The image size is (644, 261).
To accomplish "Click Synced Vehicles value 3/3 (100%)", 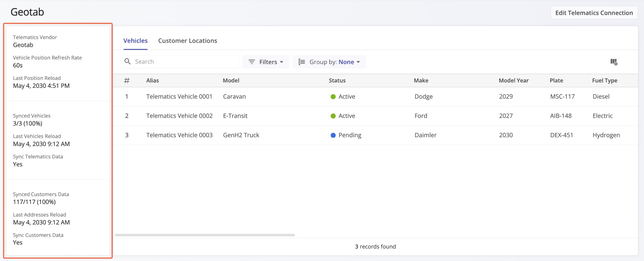I will [x=28, y=123].
